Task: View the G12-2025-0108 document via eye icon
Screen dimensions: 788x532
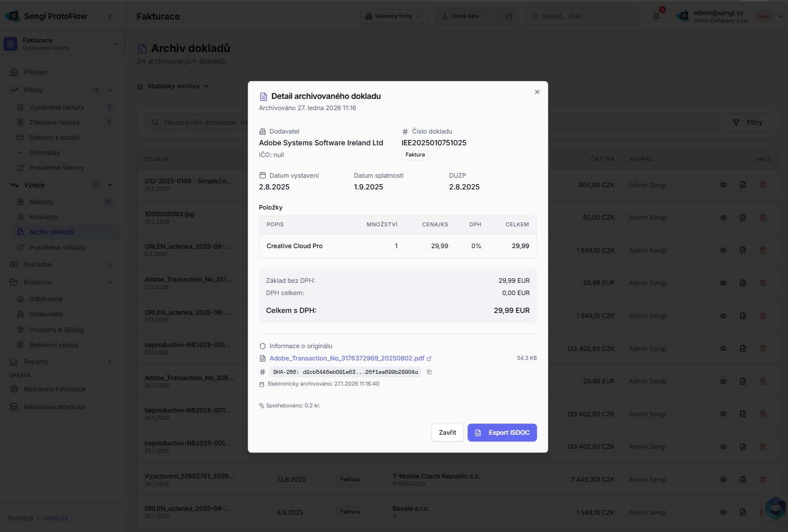Action: click(723, 185)
